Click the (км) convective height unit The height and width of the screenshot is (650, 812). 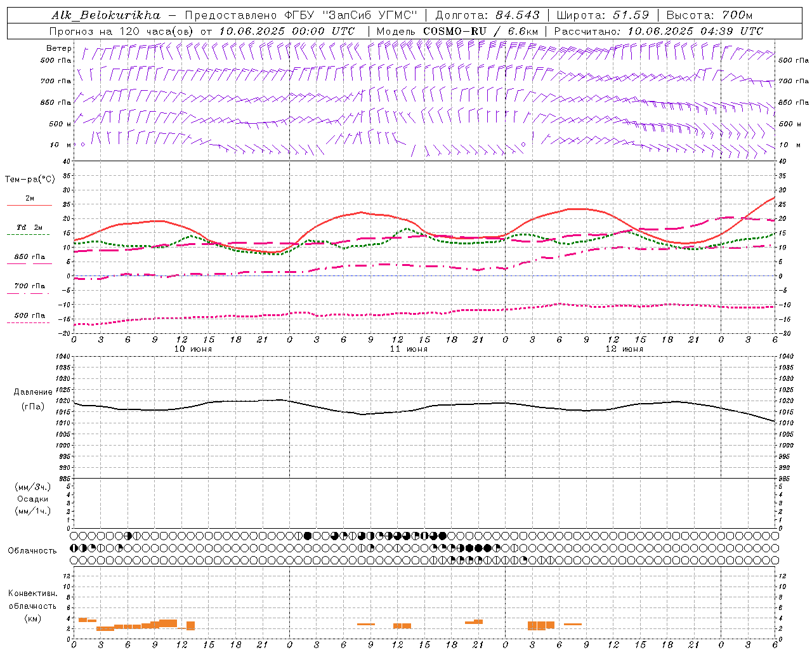coord(32,618)
